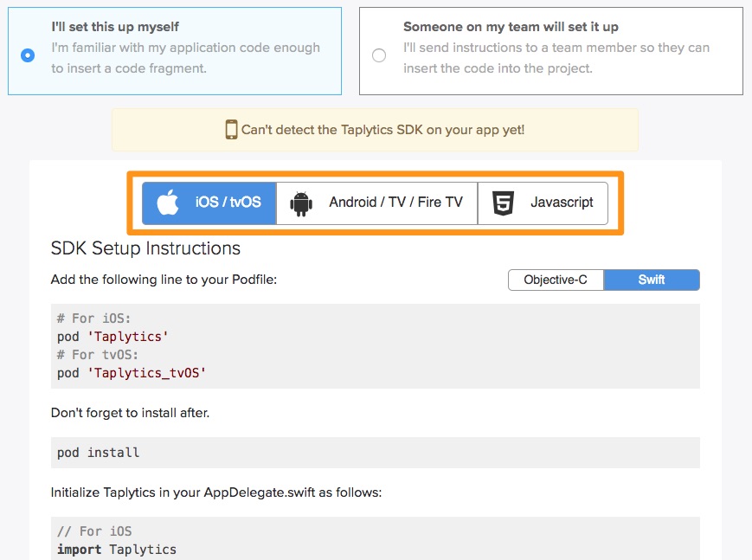Click the Apple logo icon
The image size is (752, 560).
pyautogui.click(x=168, y=202)
